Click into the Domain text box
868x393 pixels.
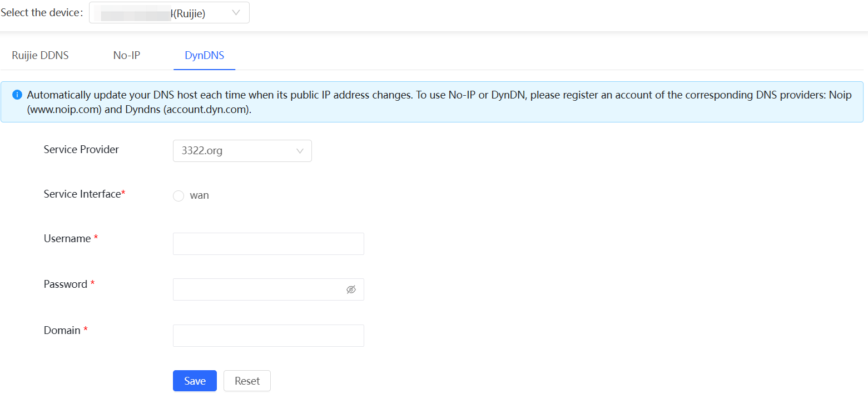point(268,336)
